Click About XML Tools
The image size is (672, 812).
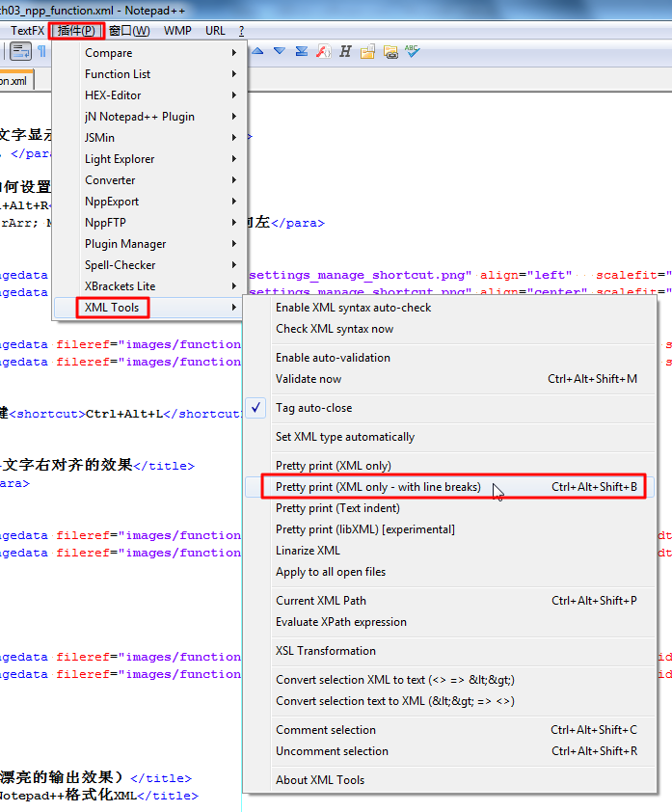tap(320, 780)
